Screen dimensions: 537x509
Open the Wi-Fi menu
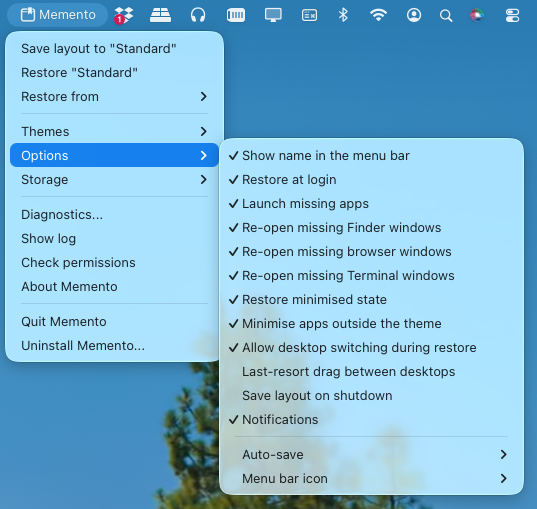pyautogui.click(x=378, y=15)
